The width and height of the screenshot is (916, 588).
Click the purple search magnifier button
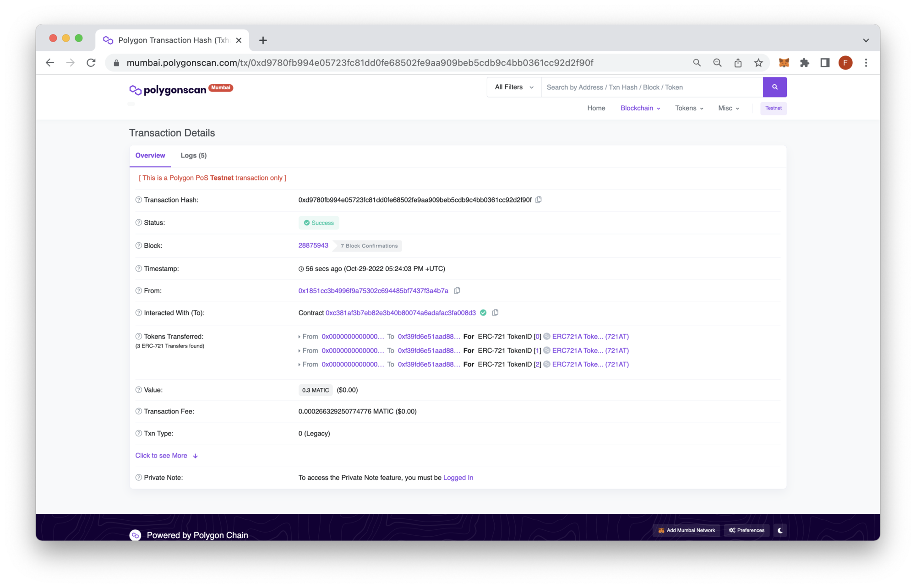coord(774,87)
